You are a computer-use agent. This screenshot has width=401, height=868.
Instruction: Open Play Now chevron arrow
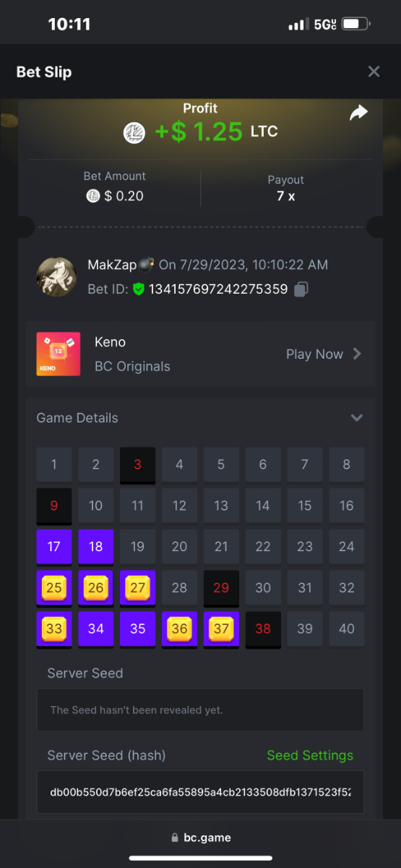357,354
